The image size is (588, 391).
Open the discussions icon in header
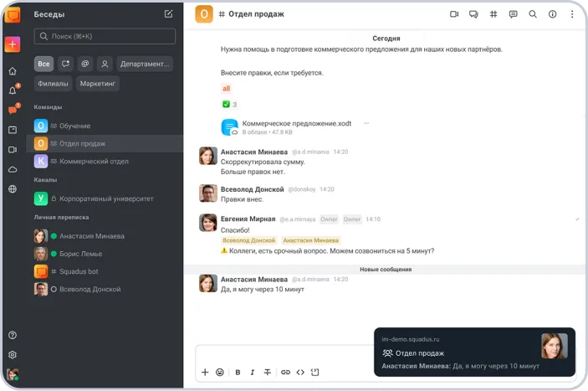[x=474, y=14]
